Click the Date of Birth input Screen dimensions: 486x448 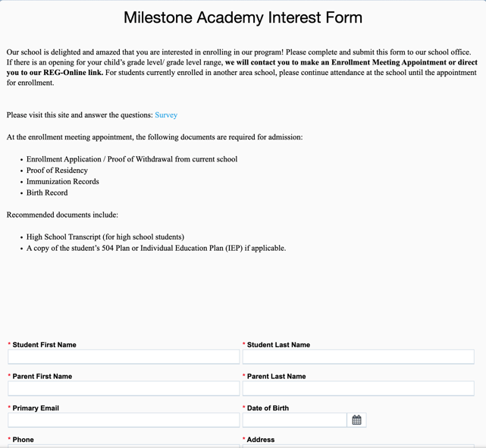coord(295,420)
